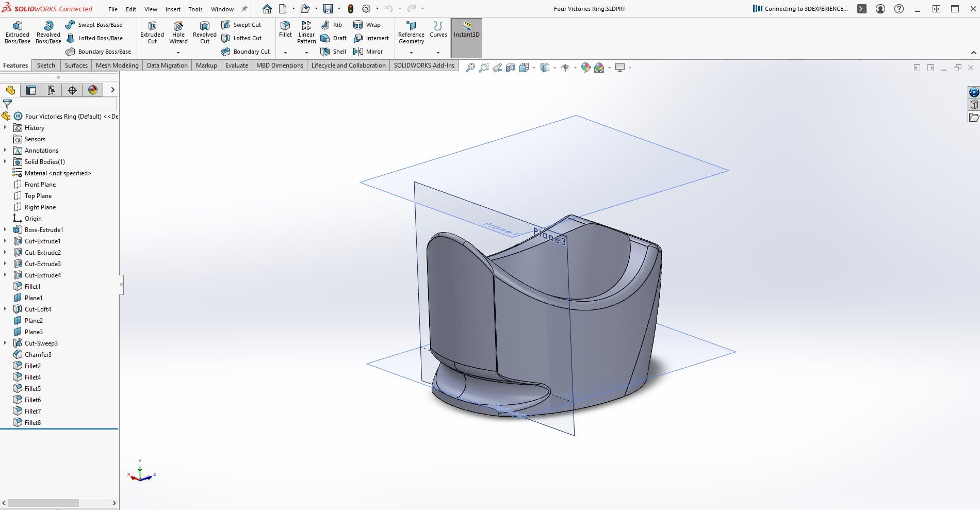Switch to the Sketch tab

[x=46, y=65]
